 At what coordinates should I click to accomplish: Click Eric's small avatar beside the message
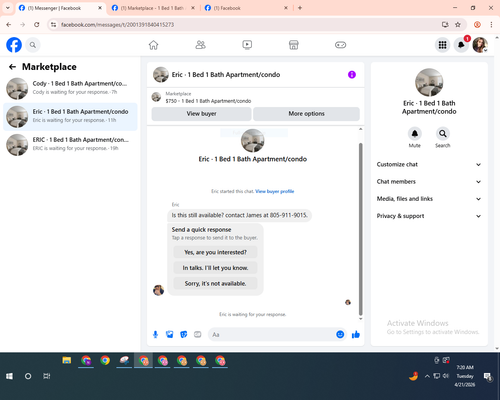pos(158,290)
